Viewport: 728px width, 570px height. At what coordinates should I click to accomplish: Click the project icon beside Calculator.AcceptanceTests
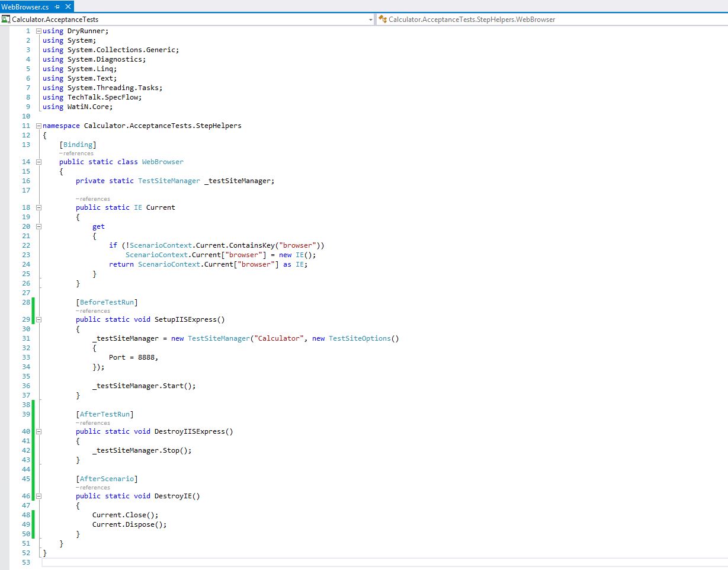pyautogui.click(x=6, y=19)
